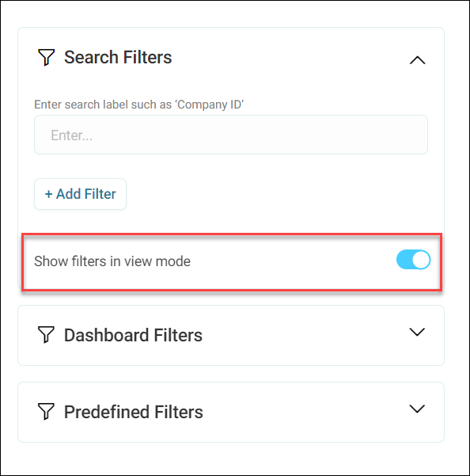Image resolution: width=470 pixels, height=476 pixels.
Task: Open the Predefined Filters heading
Action: (x=134, y=412)
